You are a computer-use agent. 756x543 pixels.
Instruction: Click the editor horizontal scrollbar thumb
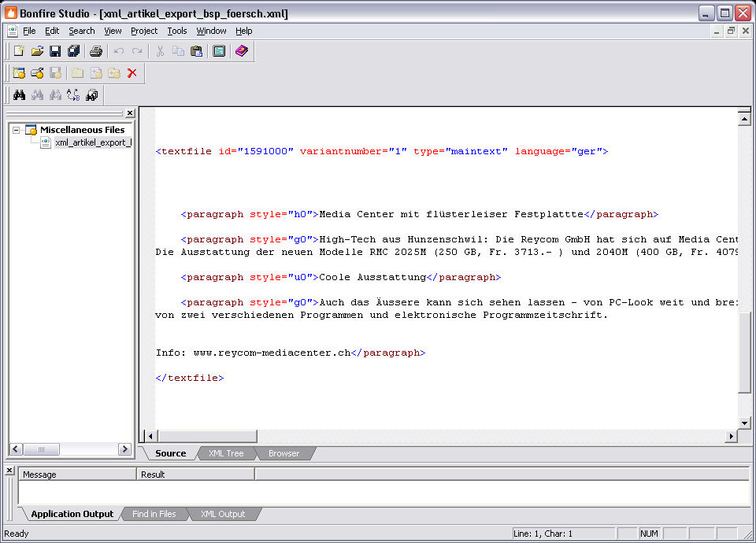click(x=207, y=437)
